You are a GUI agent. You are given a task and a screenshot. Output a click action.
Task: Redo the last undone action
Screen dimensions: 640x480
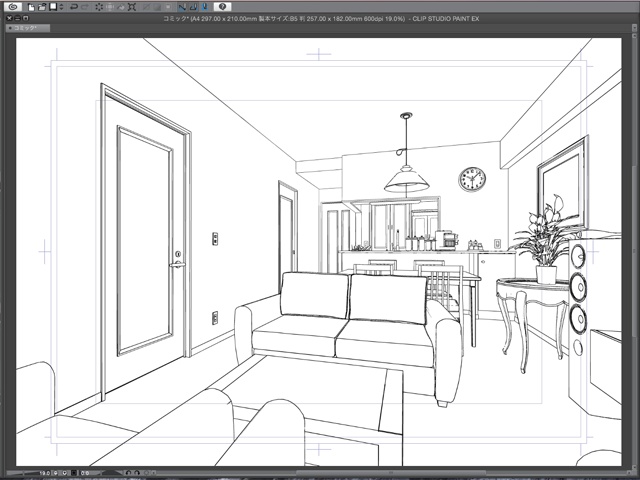click(x=85, y=7)
